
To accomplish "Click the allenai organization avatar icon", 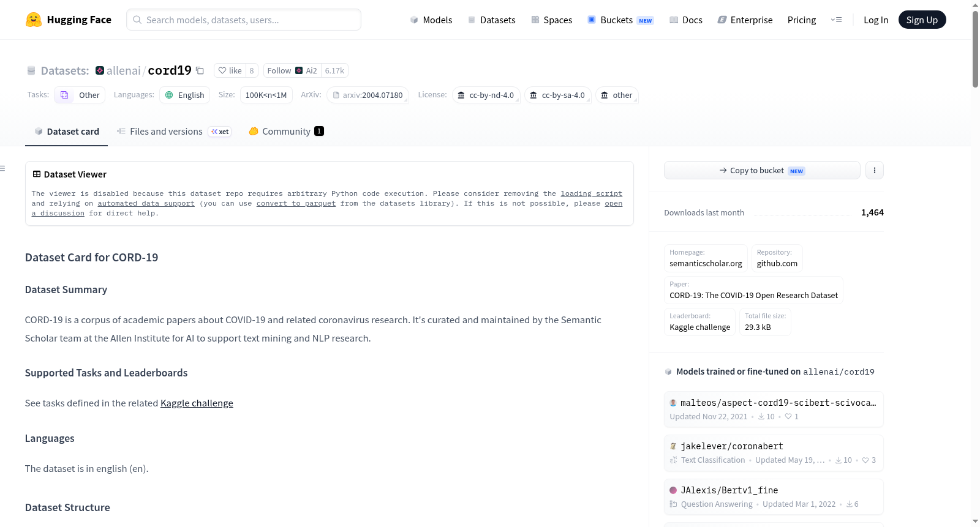I will [x=100, y=70].
